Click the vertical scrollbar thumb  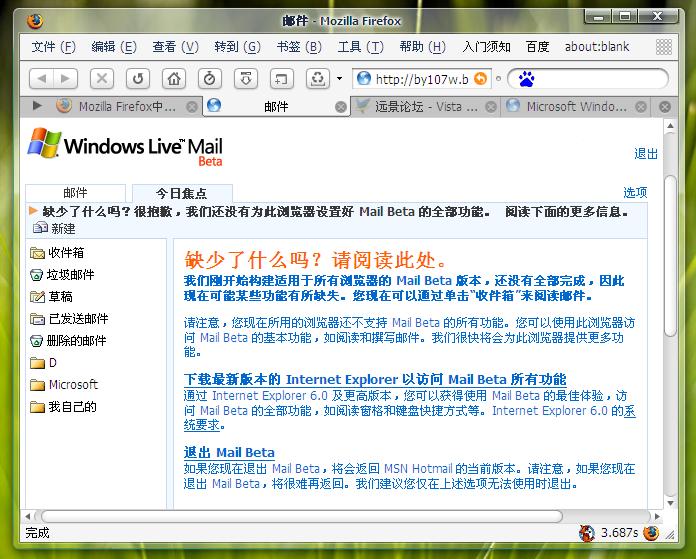tap(670, 256)
